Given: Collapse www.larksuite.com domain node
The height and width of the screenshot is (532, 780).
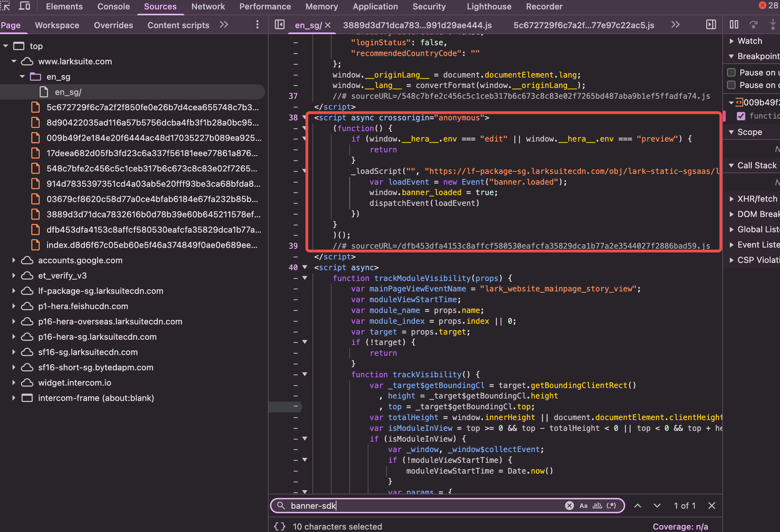Looking at the screenshot, I should pyautogui.click(x=14, y=61).
